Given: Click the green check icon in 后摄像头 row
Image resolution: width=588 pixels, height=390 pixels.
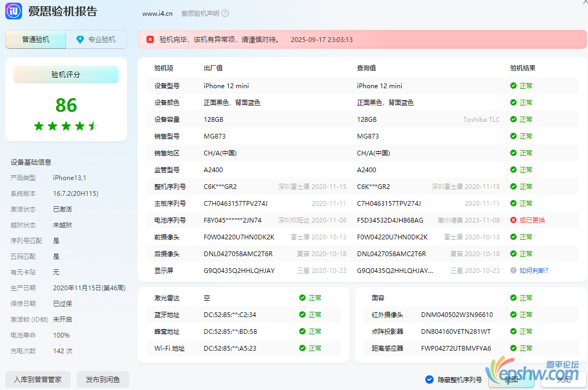Looking at the screenshot, I should tap(513, 254).
